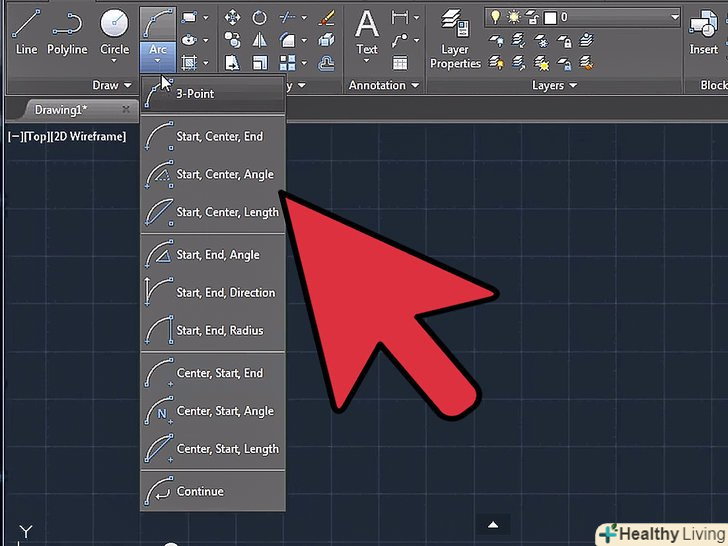Click the Text annotation tool
This screenshot has width=728, height=546.
(x=367, y=32)
